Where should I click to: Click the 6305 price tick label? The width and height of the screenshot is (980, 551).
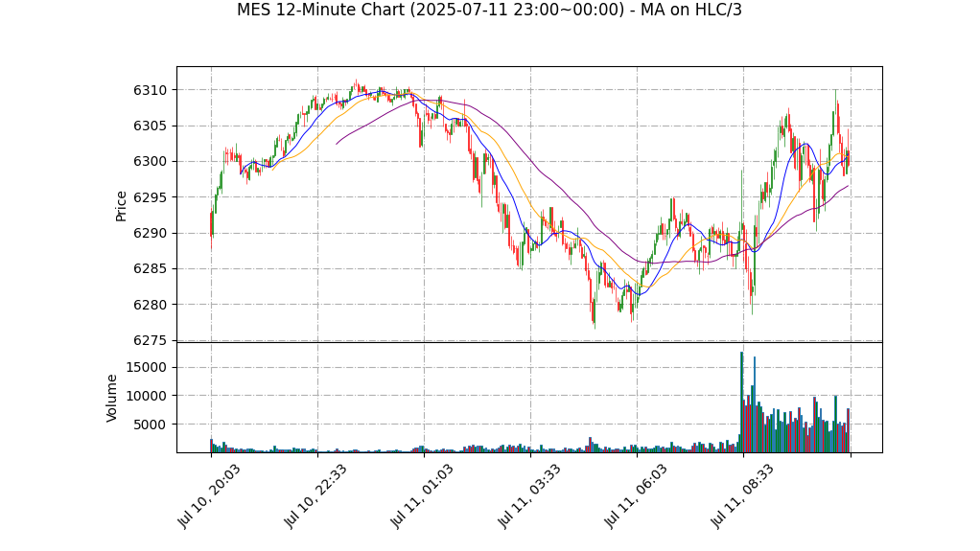[151, 126]
